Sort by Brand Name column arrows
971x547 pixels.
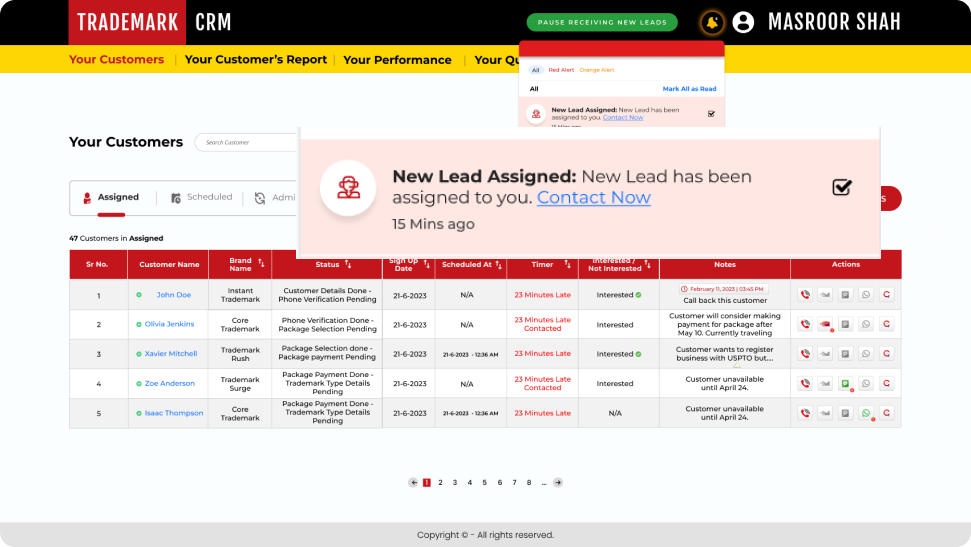(261, 264)
